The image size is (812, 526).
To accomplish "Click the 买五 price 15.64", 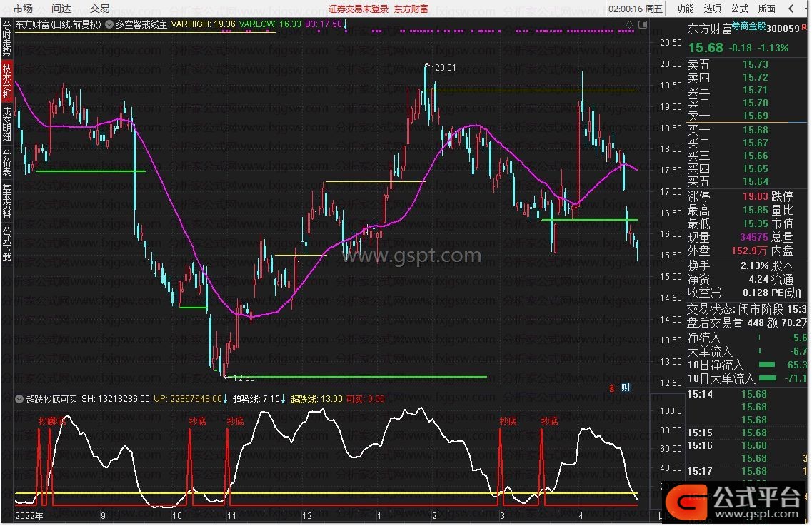I will pos(755,181).
